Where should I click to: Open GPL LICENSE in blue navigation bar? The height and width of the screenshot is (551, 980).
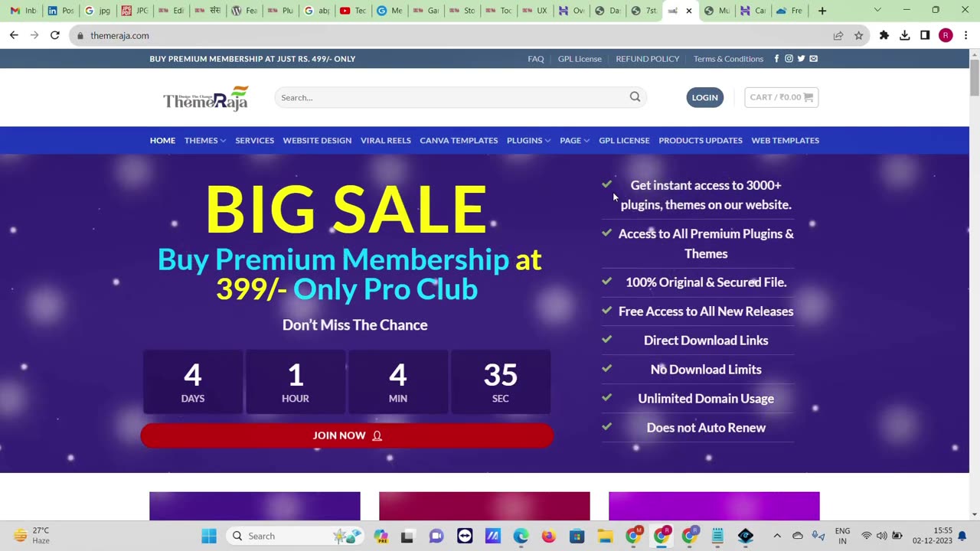(x=624, y=140)
